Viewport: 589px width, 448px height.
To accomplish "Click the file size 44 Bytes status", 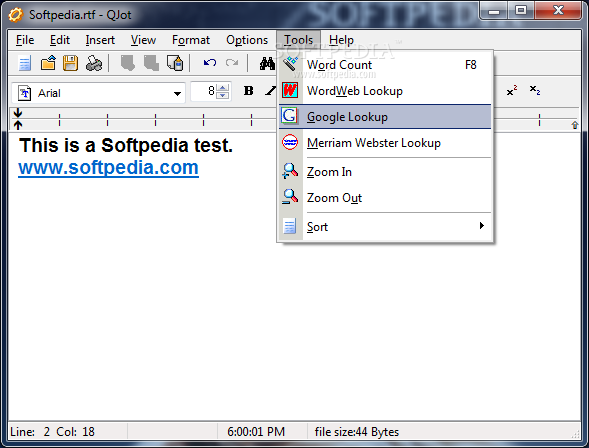I will click(x=357, y=432).
